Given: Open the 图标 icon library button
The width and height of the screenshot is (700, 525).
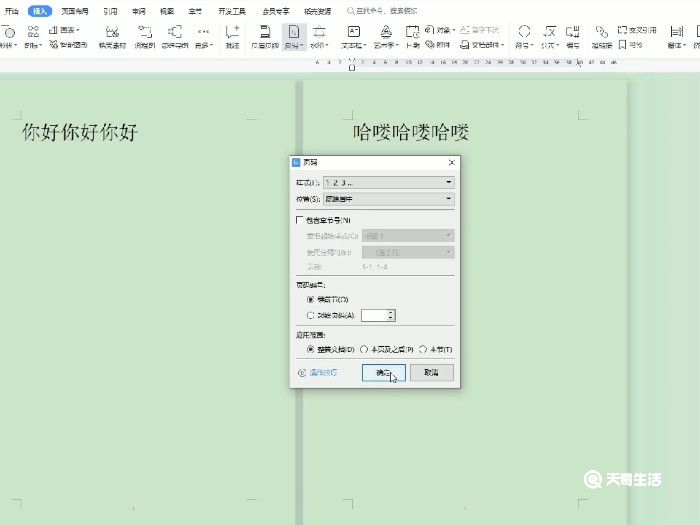Looking at the screenshot, I should point(33,32).
